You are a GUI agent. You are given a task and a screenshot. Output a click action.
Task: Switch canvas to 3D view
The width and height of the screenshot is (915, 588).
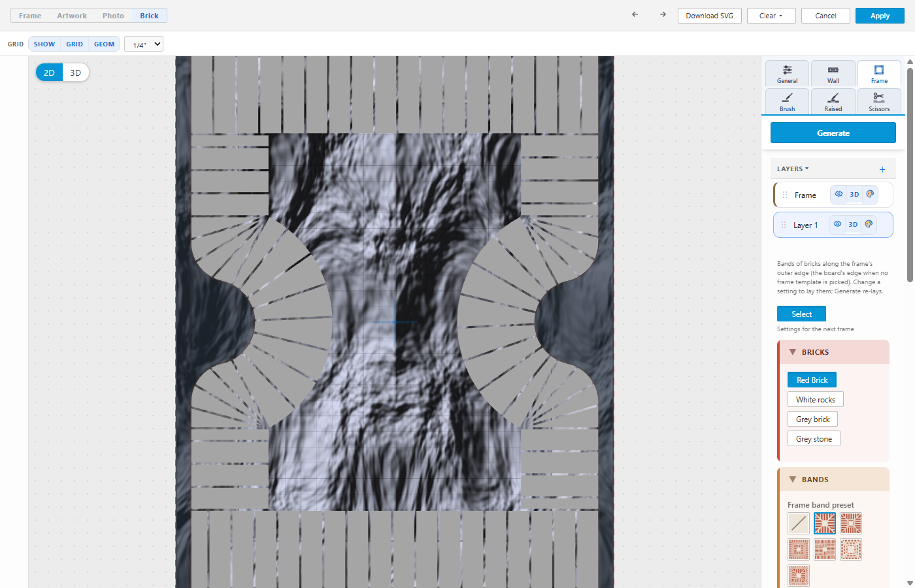[76, 73]
